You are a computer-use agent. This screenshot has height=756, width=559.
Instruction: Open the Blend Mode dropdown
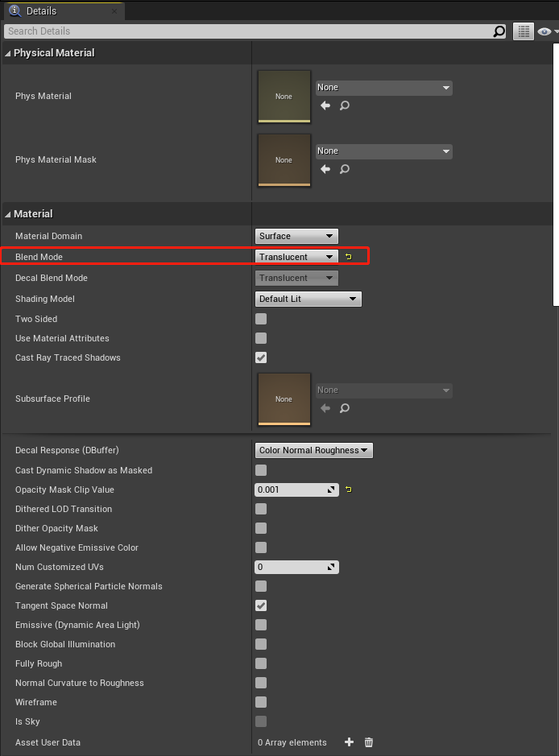tap(296, 255)
